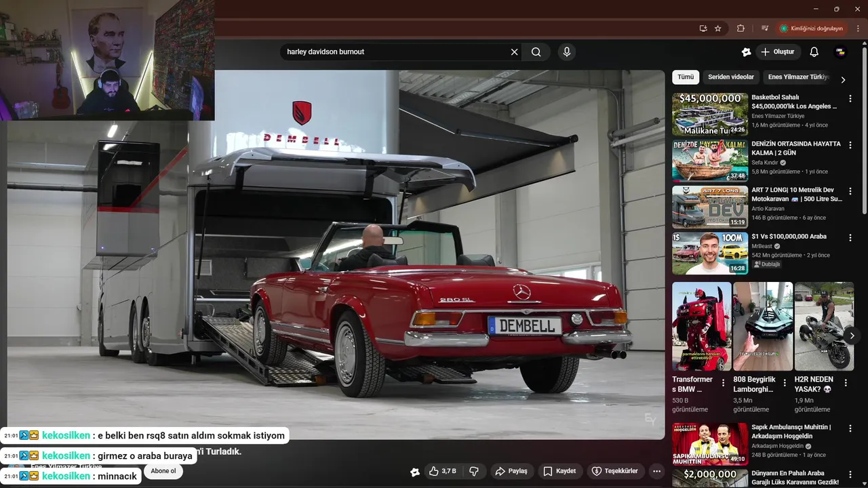Screen dimensions: 868x488
Task: Subscribe with the Abone ol button
Action: tap(163, 471)
